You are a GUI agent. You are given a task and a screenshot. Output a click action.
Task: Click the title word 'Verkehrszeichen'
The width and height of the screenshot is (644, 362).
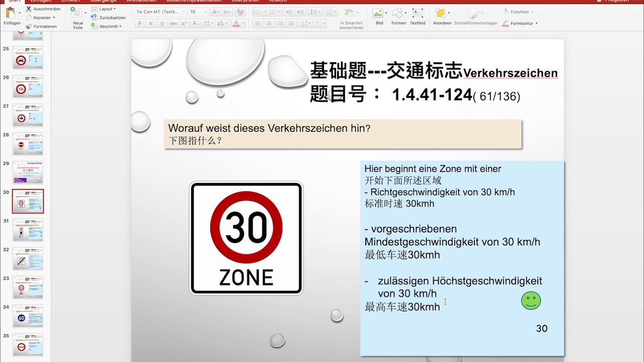pyautogui.click(x=510, y=73)
